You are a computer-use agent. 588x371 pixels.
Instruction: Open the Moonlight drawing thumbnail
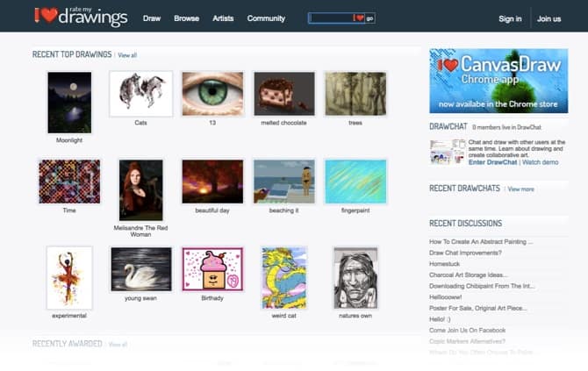point(69,103)
